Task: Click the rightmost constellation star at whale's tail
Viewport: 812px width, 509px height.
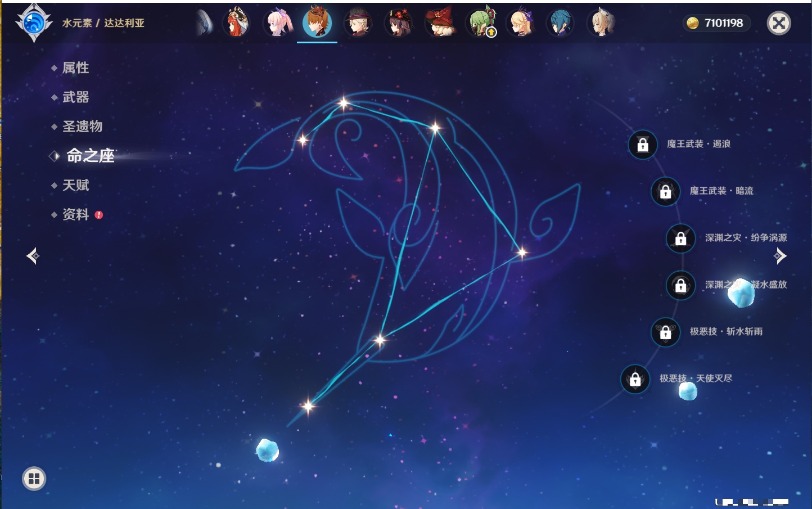Action: [522, 253]
